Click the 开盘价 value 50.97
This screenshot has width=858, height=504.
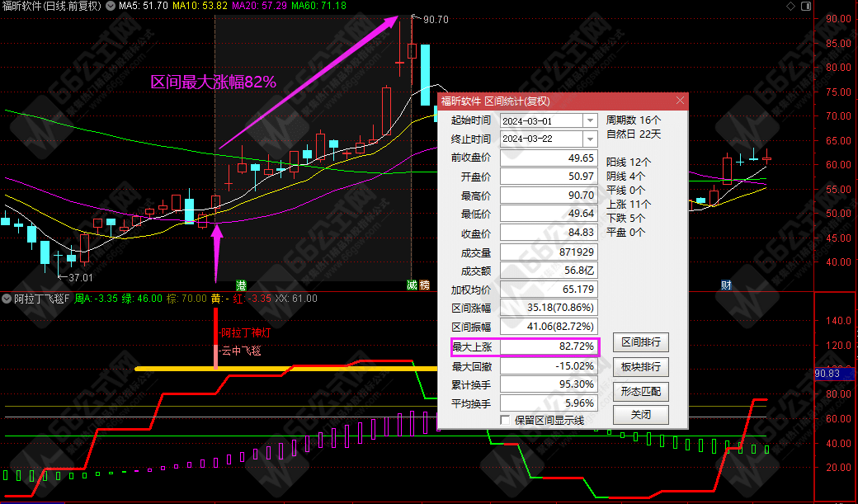[549, 177]
